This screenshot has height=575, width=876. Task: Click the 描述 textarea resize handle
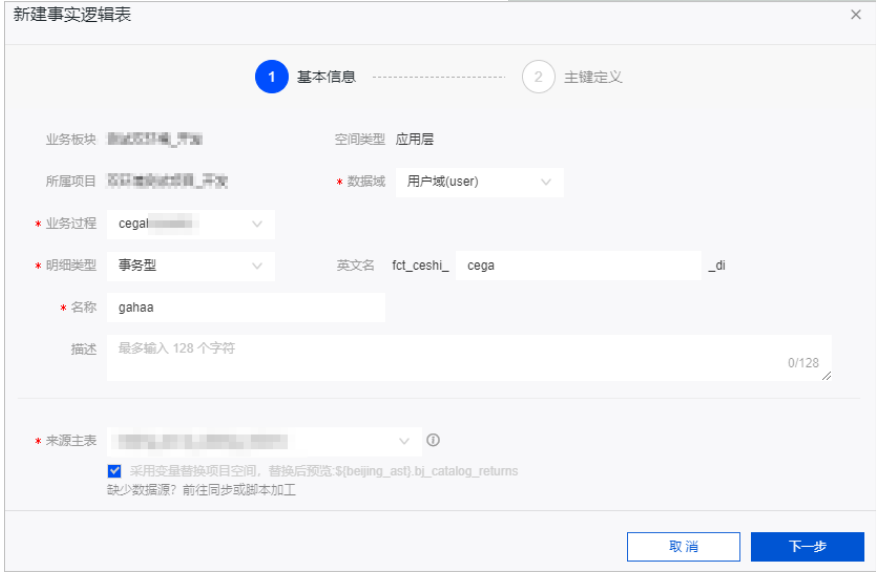pos(826,376)
